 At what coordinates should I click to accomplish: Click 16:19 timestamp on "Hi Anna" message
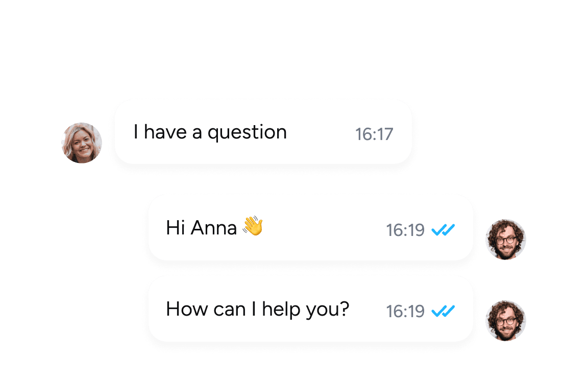click(x=405, y=230)
